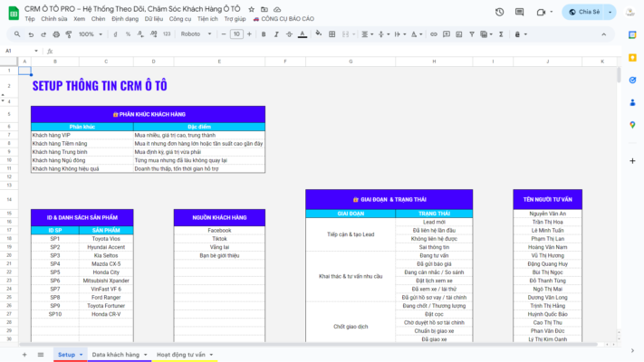Expand the Data khách hàng sheet tab menu
This screenshot has width=644, height=362.
pos(146,355)
